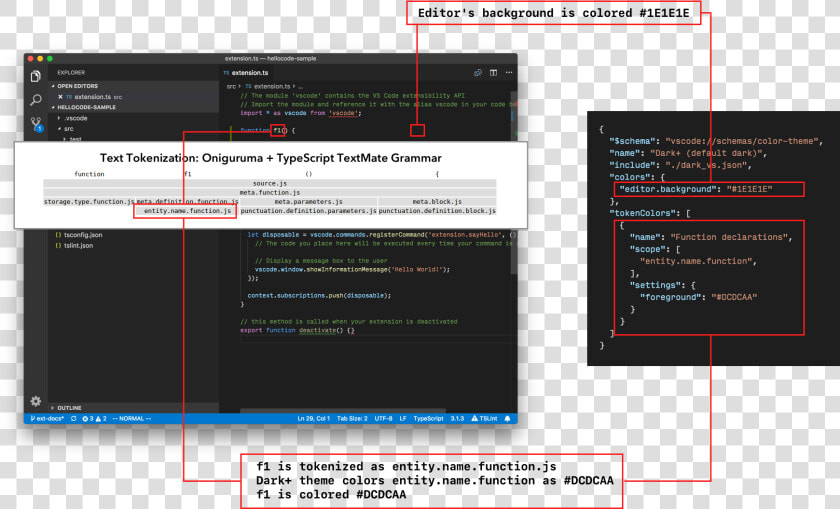
Task: Open the Manage gear icon
Action: pyautogui.click(x=36, y=401)
